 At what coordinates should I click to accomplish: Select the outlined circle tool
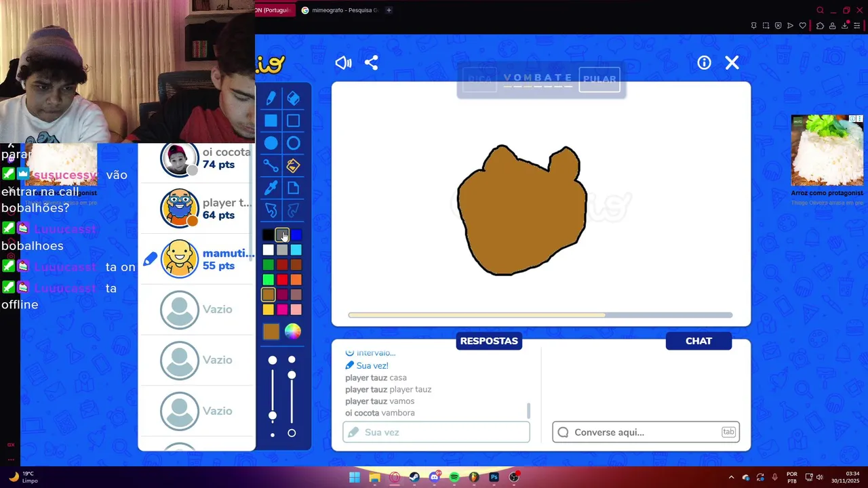tap(293, 143)
